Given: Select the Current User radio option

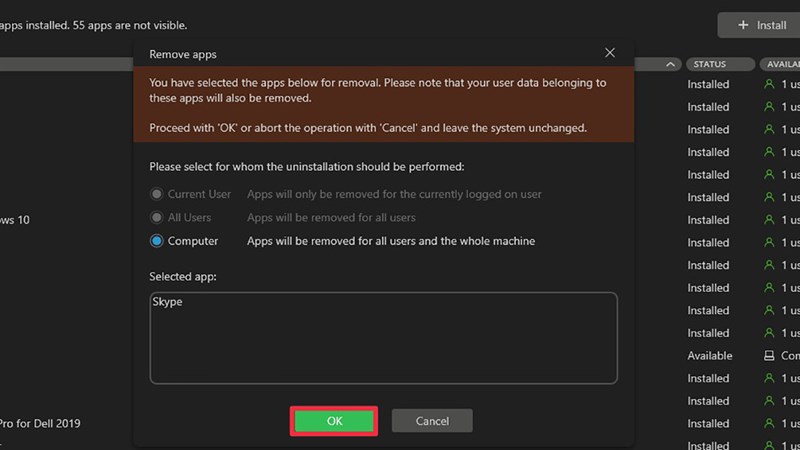Looking at the screenshot, I should [x=157, y=194].
